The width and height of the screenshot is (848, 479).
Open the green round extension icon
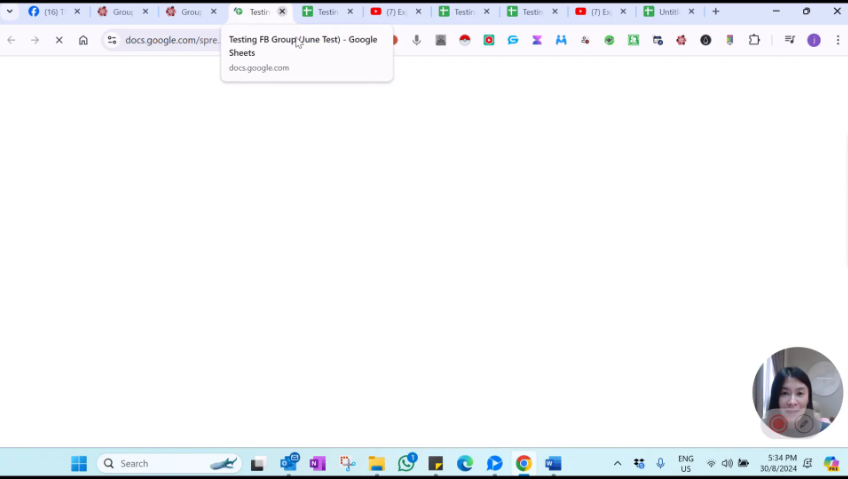(x=610, y=40)
